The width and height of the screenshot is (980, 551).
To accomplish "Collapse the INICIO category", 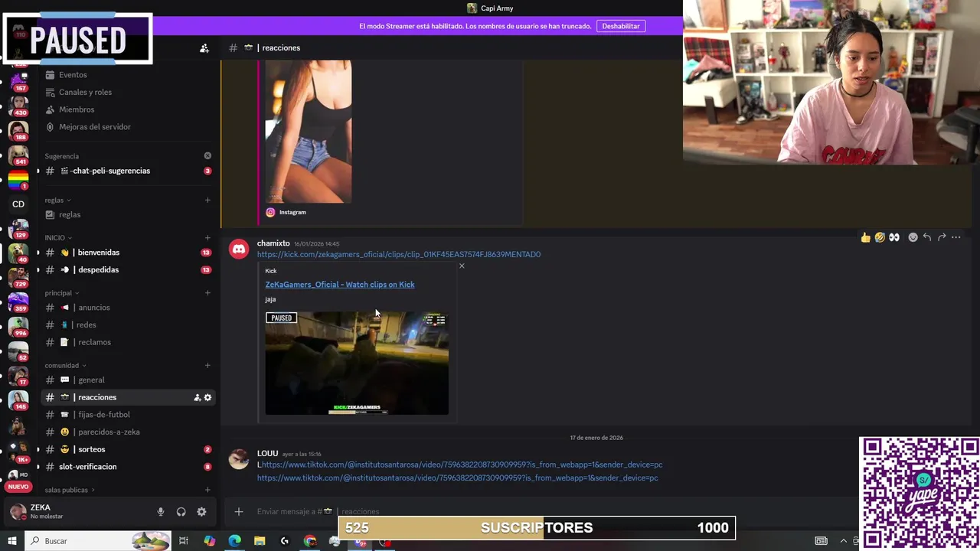I will 58,238.
